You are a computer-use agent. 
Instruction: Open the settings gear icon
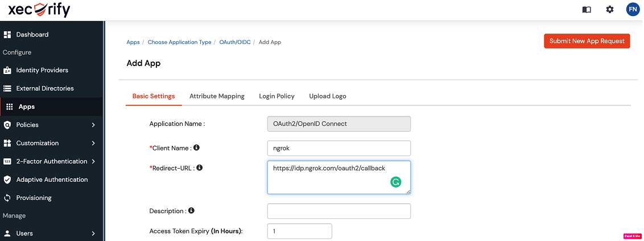[609, 10]
